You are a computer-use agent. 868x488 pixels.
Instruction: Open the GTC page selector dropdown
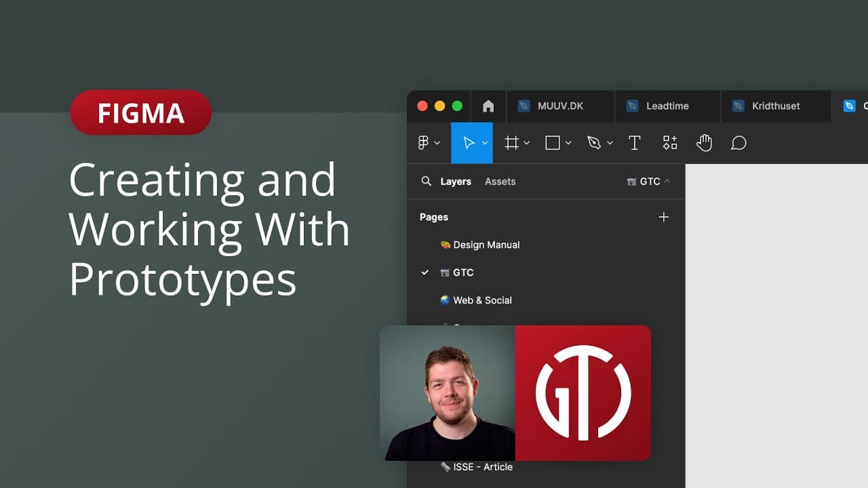pyautogui.click(x=648, y=182)
